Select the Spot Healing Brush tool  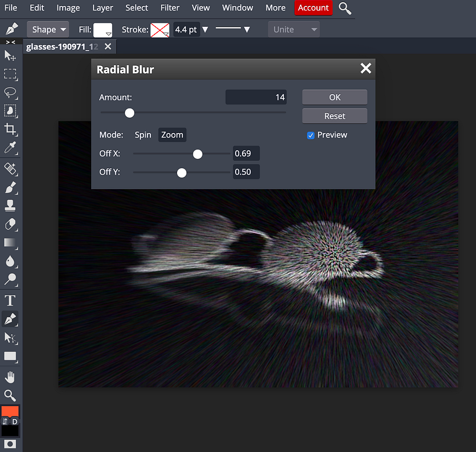[x=10, y=169]
